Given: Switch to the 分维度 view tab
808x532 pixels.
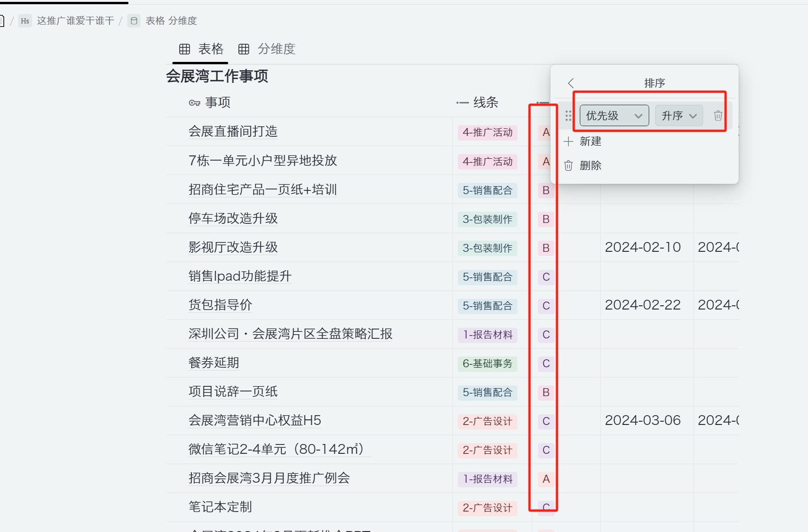Looking at the screenshot, I should 267,49.
